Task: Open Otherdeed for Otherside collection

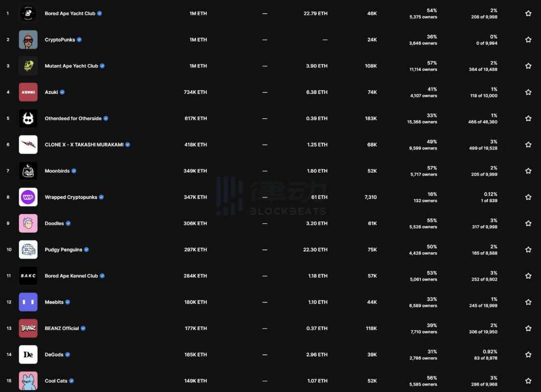Action: tap(73, 118)
